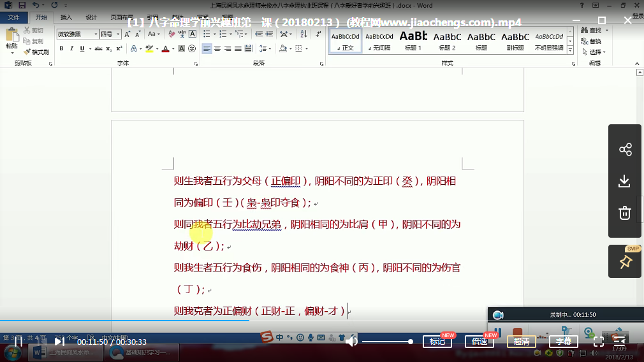Image resolution: width=644 pixels, height=362 pixels.
Task: Toggle Center alignment
Action: click(217, 48)
